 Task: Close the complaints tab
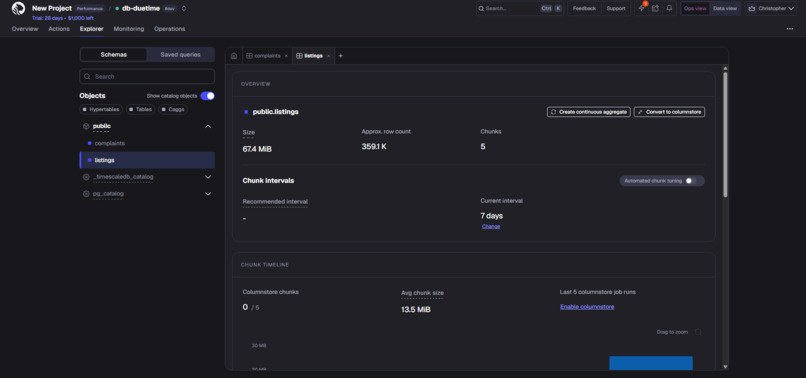point(286,56)
